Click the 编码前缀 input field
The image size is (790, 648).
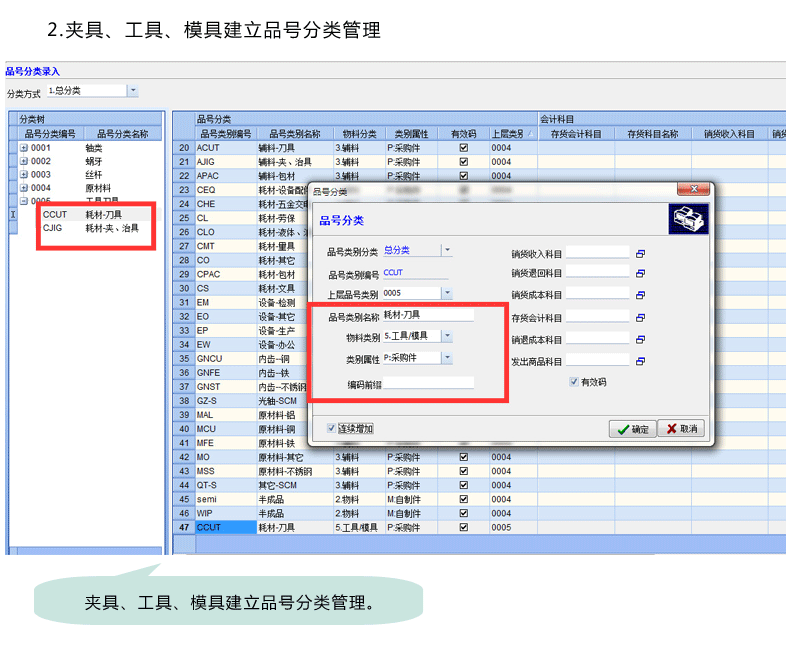pos(428,383)
